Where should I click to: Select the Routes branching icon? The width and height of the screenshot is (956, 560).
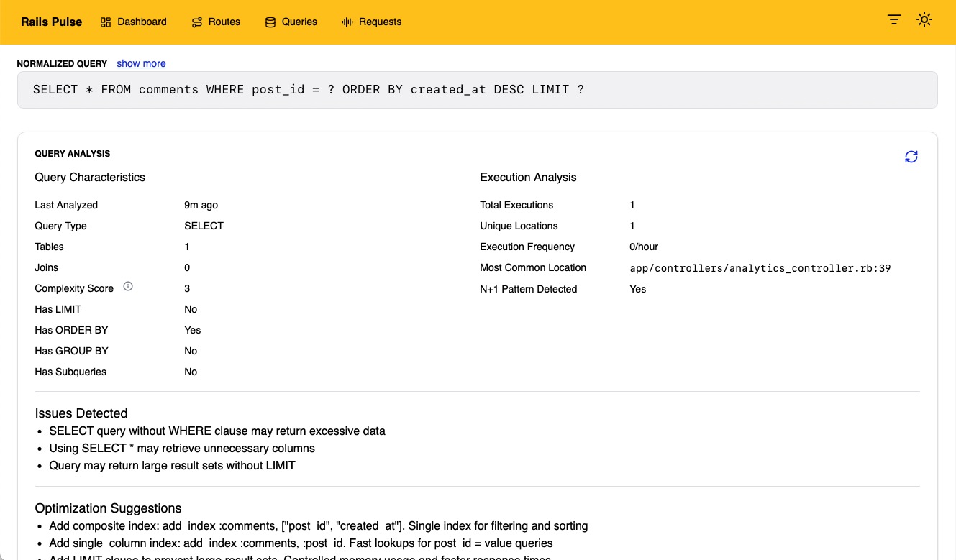tap(196, 22)
